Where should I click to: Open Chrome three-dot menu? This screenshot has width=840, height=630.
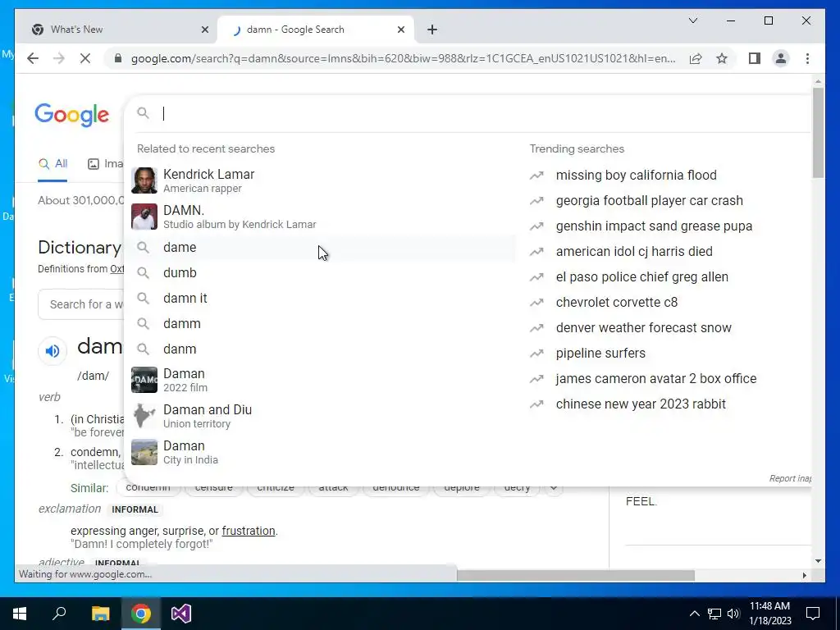coord(807,58)
